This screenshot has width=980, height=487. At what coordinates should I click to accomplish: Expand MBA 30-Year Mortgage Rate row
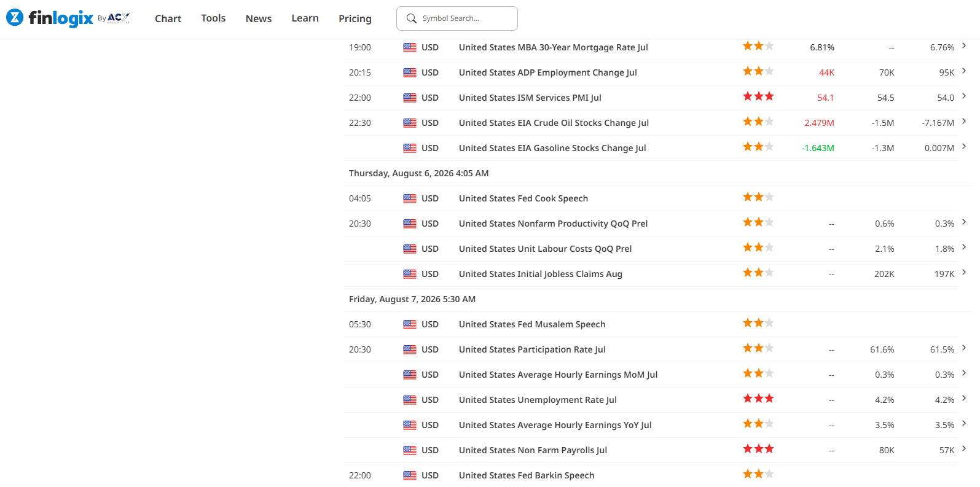[x=964, y=45]
